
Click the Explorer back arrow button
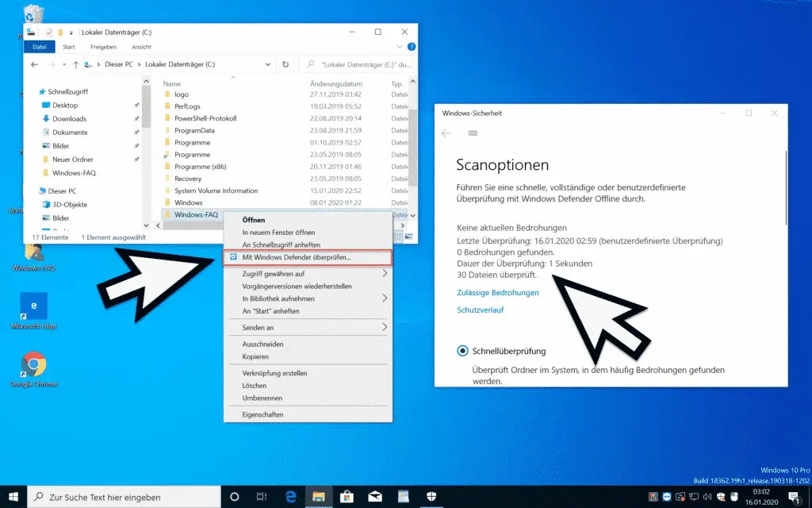(x=34, y=64)
